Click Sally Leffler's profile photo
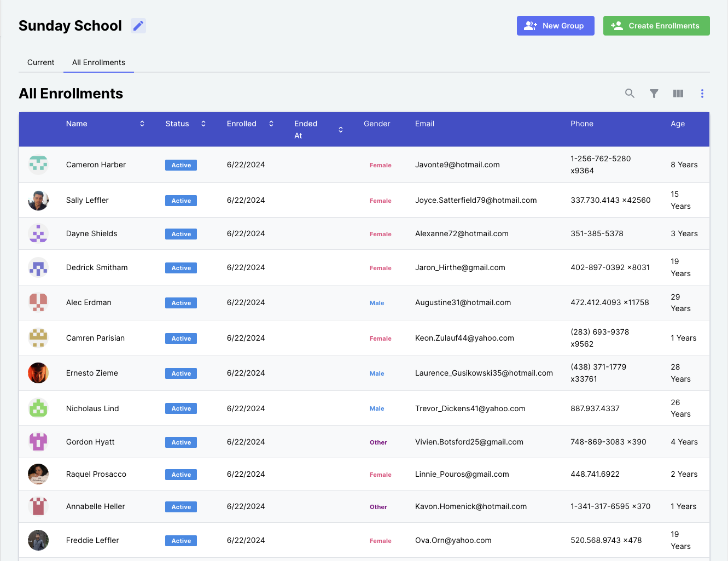This screenshot has width=728, height=561. pyautogui.click(x=38, y=201)
